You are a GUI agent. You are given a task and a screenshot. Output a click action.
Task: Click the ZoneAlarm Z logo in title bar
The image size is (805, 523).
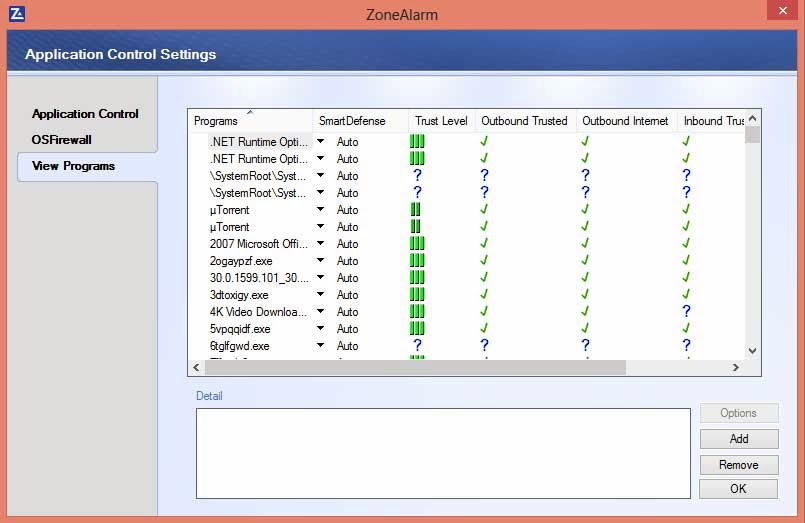pos(16,13)
